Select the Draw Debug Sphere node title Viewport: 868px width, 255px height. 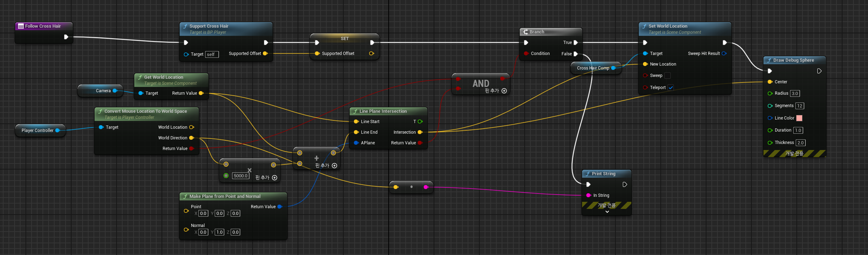point(794,60)
